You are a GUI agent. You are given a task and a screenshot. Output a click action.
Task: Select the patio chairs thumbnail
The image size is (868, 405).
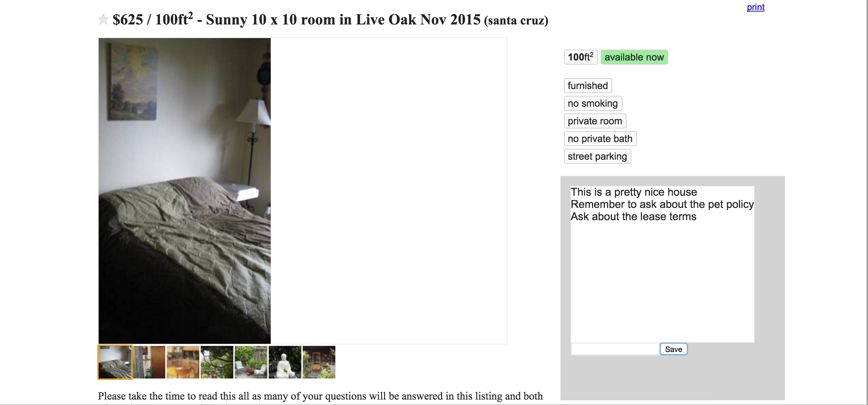click(251, 362)
